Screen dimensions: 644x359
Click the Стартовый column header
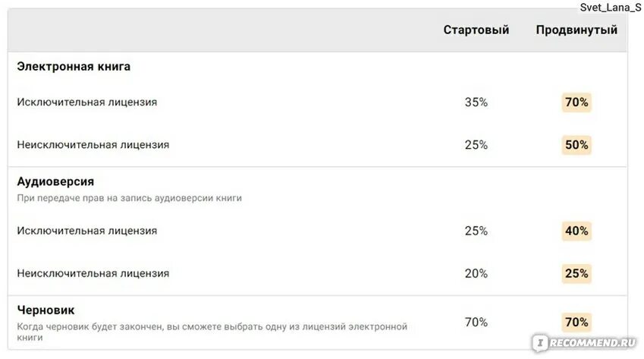pyautogui.click(x=476, y=30)
